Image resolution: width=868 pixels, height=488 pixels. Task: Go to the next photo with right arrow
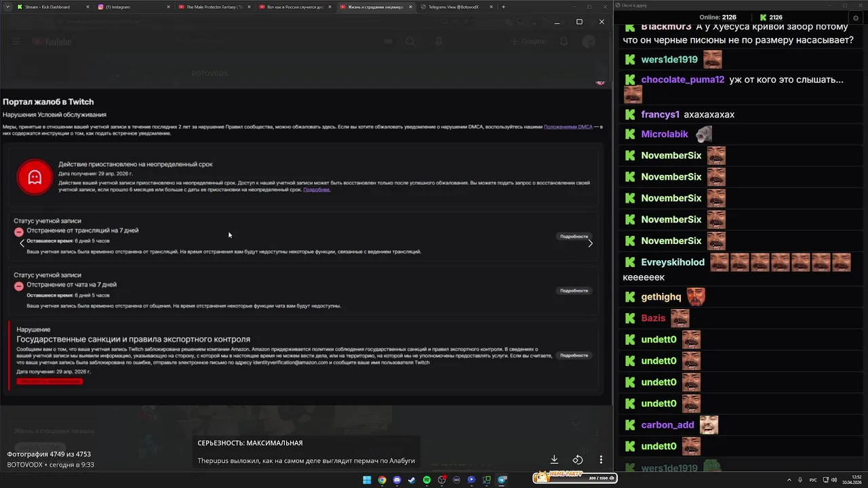[x=590, y=243]
